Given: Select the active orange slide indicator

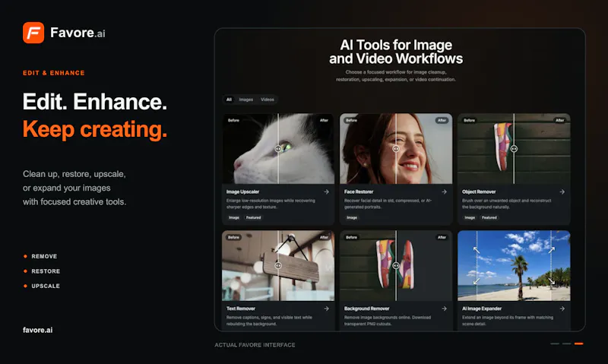Looking at the screenshot, I should coord(579,343).
